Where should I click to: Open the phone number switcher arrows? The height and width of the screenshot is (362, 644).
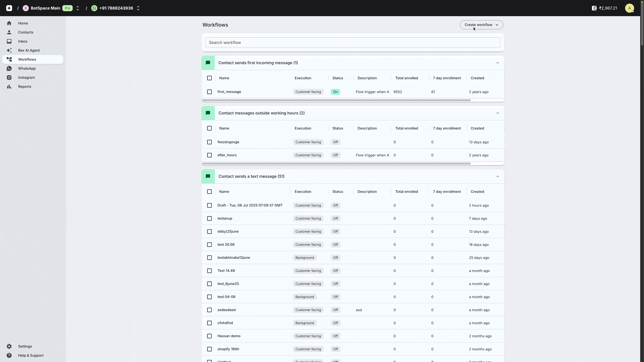[138, 8]
